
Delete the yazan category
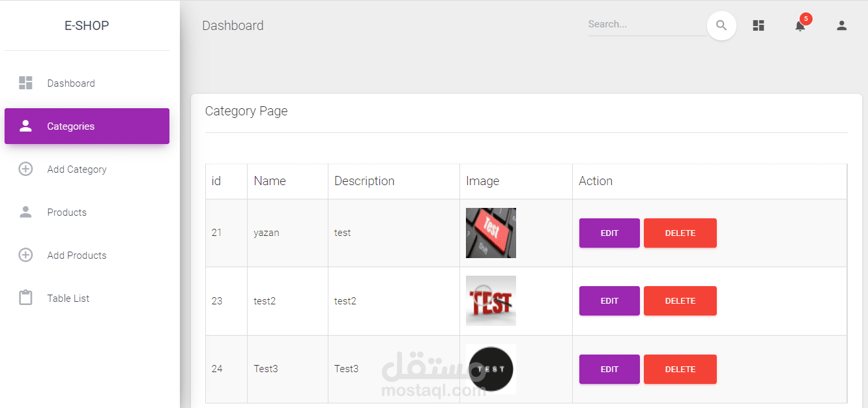click(x=680, y=233)
